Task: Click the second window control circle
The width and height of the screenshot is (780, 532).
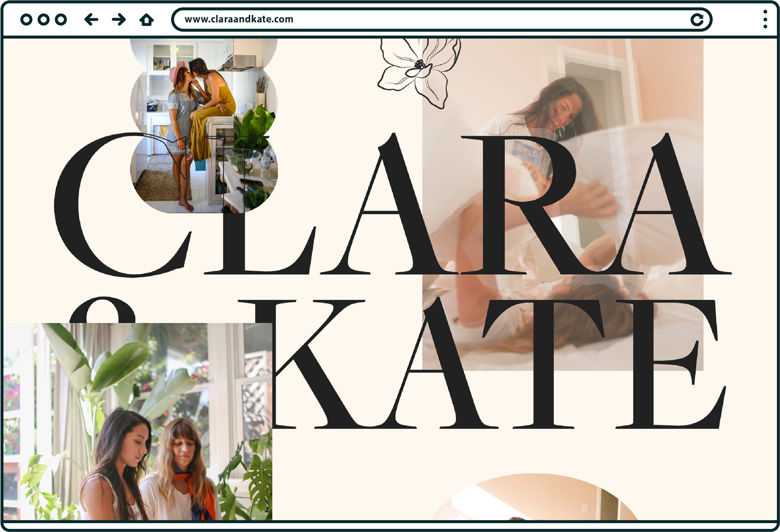Action: (x=44, y=20)
